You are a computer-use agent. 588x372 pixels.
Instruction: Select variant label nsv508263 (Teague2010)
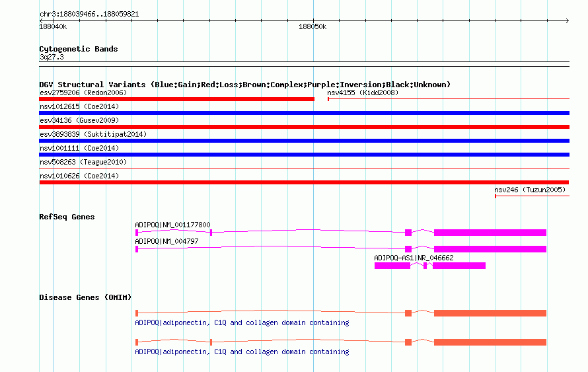tap(83, 162)
